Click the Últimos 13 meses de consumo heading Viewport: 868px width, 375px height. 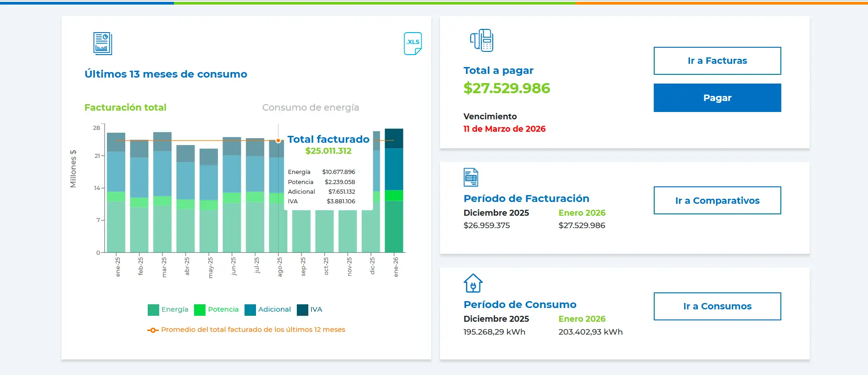[x=166, y=74]
